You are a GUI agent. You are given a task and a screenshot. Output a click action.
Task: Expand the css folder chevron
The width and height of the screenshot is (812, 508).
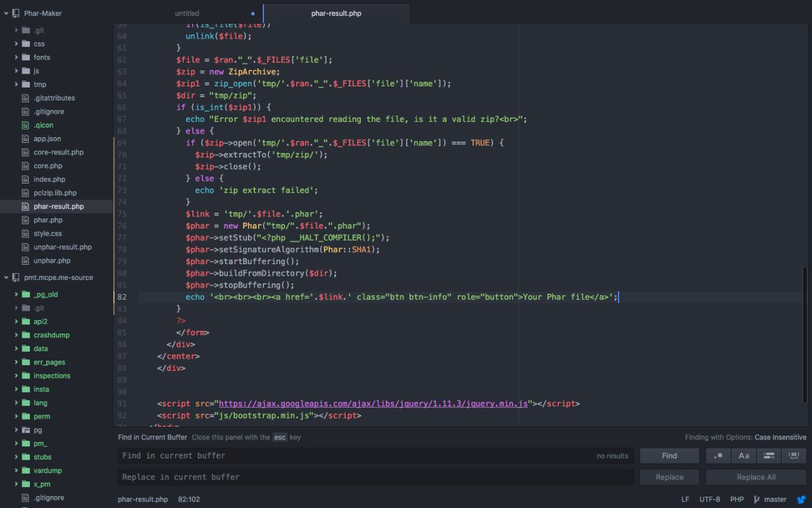tap(16, 44)
